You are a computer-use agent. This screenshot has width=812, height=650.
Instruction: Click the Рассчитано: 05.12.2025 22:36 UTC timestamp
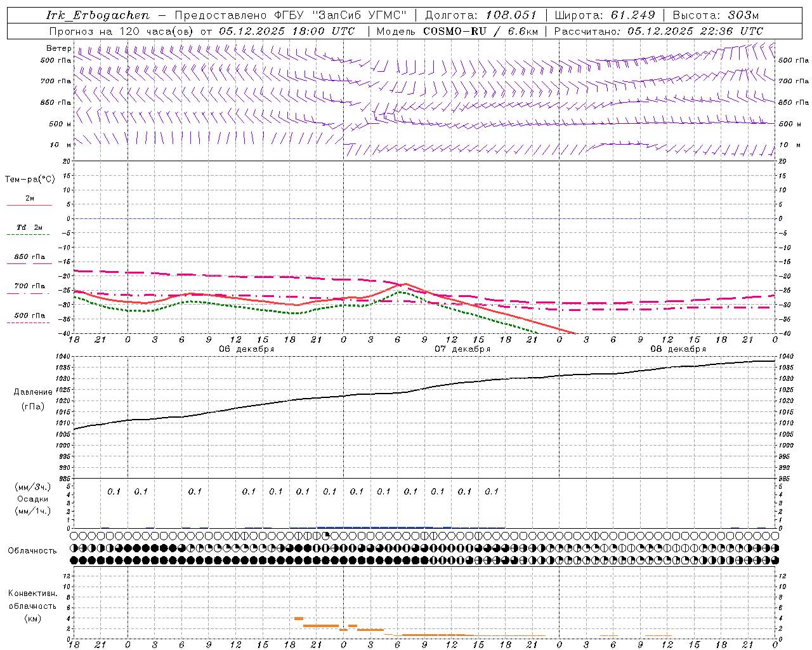coord(658,31)
